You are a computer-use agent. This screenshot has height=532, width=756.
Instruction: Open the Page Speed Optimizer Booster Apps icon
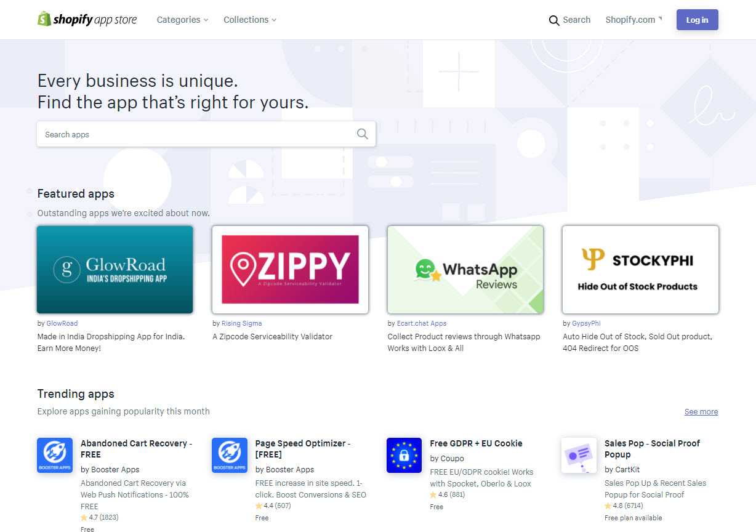click(230, 456)
